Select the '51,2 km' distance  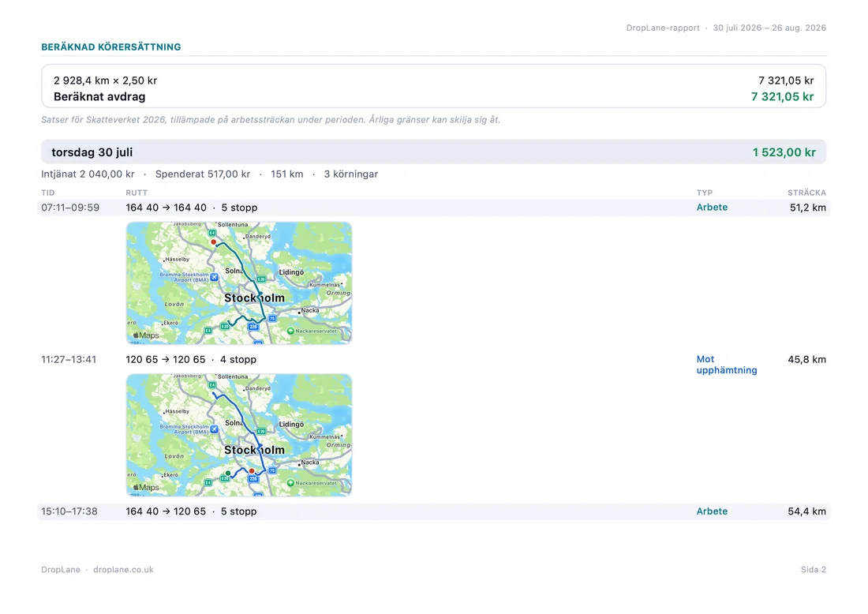[808, 208]
